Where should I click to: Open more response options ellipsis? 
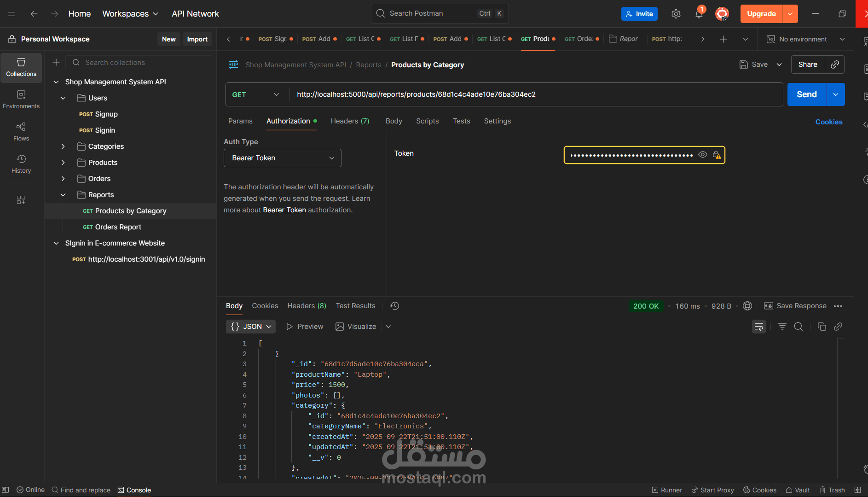click(838, 306)
